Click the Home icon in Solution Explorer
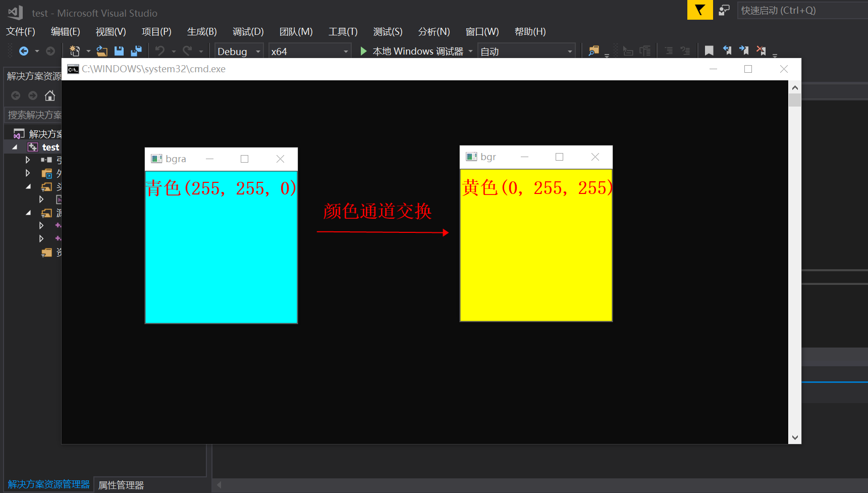Image resolution: width=868 pixels, height=493 pixels. pyautogui.click(x=49, y=95)
